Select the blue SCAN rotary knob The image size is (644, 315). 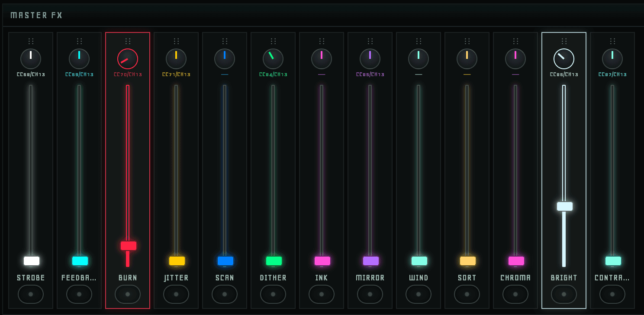[x=225, y=59]
